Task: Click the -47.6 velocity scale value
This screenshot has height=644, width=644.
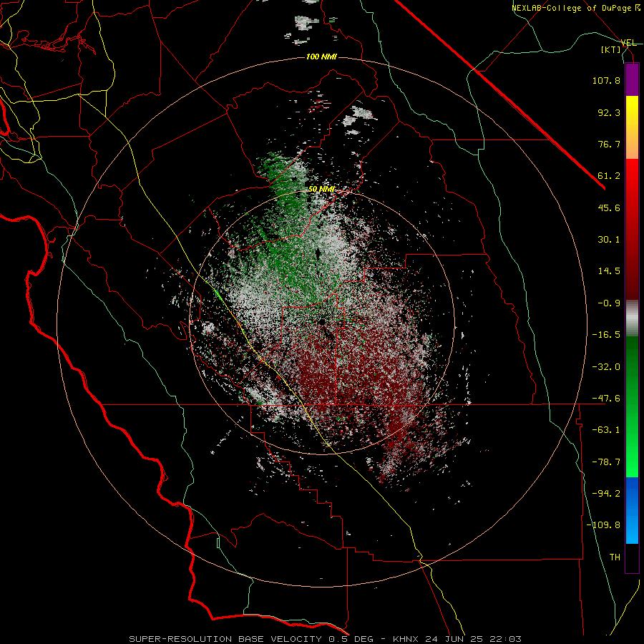Action: point(606,399)
